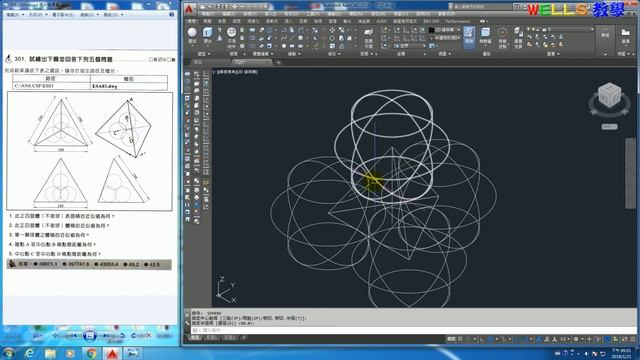
Task: Click Open in the quick access toolbar
Action: [209, 7]
